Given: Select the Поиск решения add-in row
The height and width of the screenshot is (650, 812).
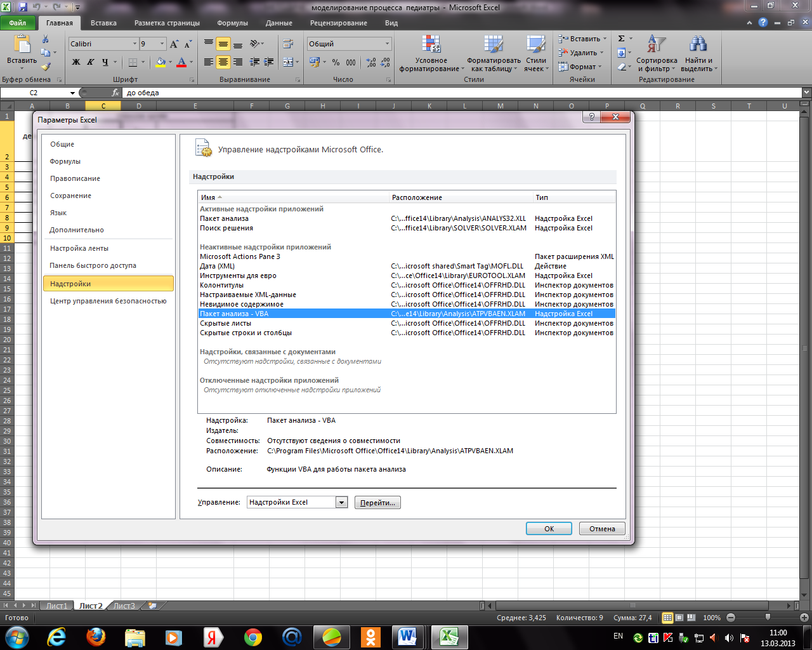Looking at the screenshot, I should click(x=406, y=228).
